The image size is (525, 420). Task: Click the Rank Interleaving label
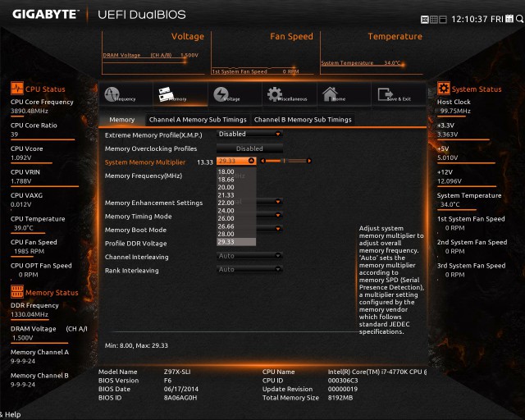[131, 271]
